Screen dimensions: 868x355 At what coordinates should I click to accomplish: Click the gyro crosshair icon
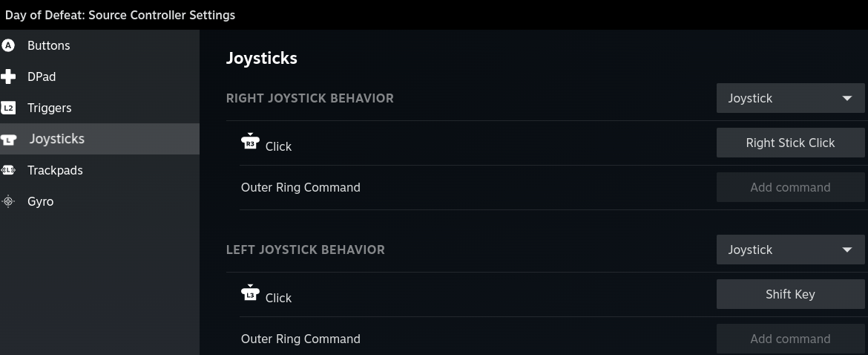[8, 201]
